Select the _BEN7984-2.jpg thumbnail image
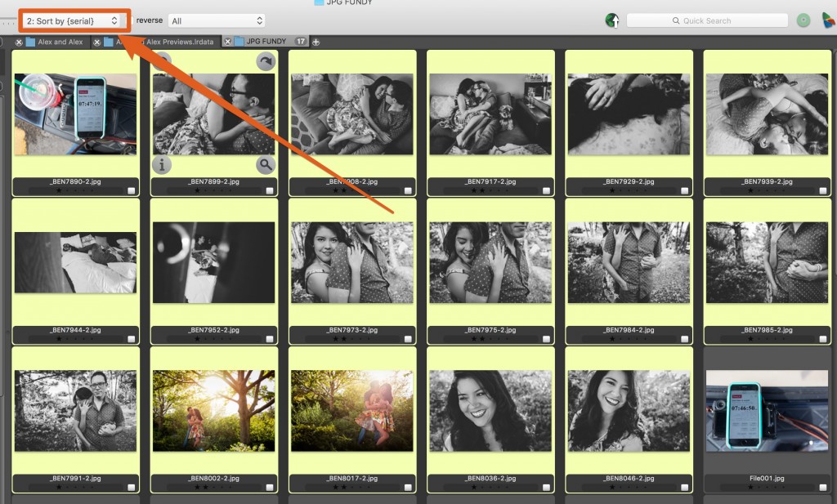 (x=629, y=262)
